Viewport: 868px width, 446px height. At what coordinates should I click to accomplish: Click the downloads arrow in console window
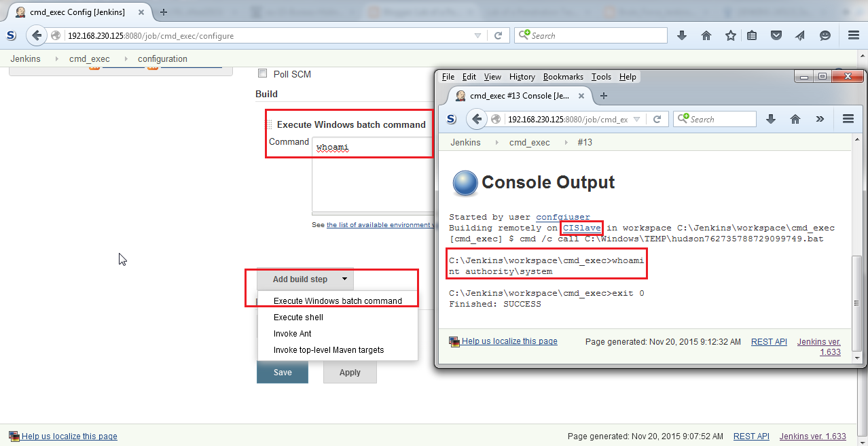click(771, 119)
